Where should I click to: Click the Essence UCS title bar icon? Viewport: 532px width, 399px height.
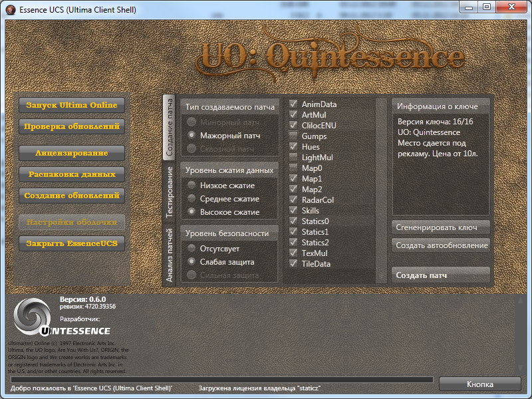(11, 9)
